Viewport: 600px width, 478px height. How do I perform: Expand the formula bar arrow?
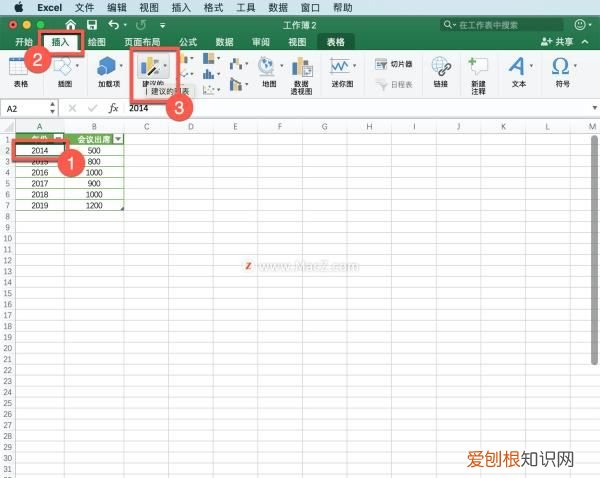[x=595, y=108]
